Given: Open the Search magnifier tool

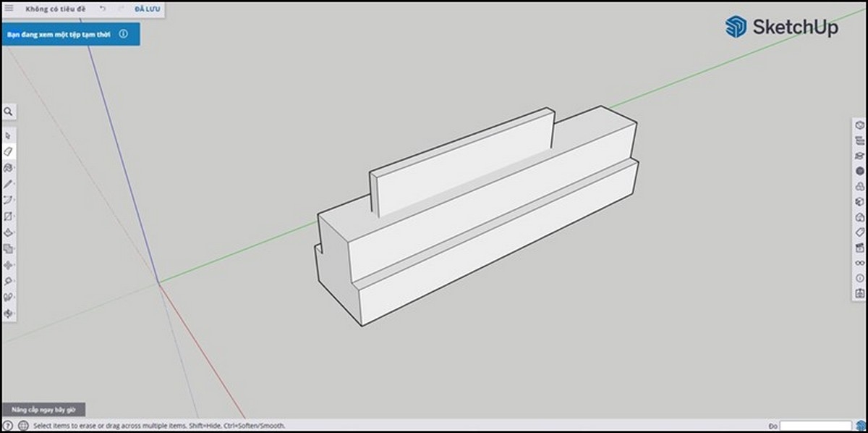Looking at the screenshot, I should [8, 112].
